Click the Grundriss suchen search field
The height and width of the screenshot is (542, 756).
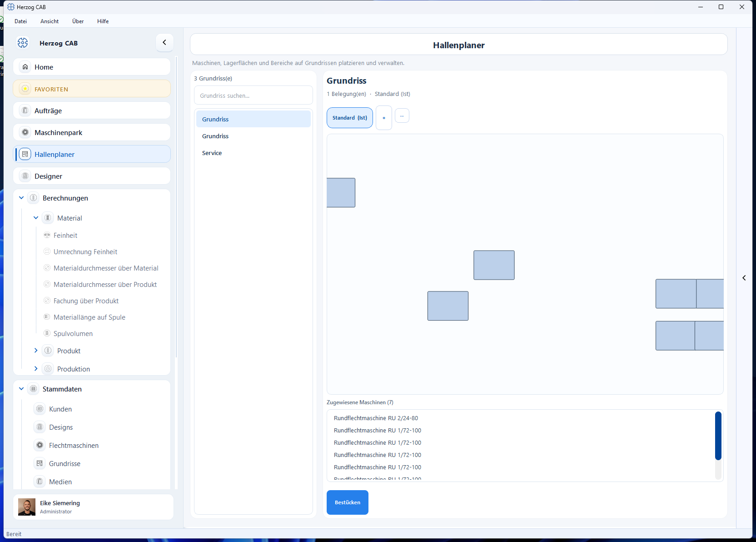pos(254,95)
